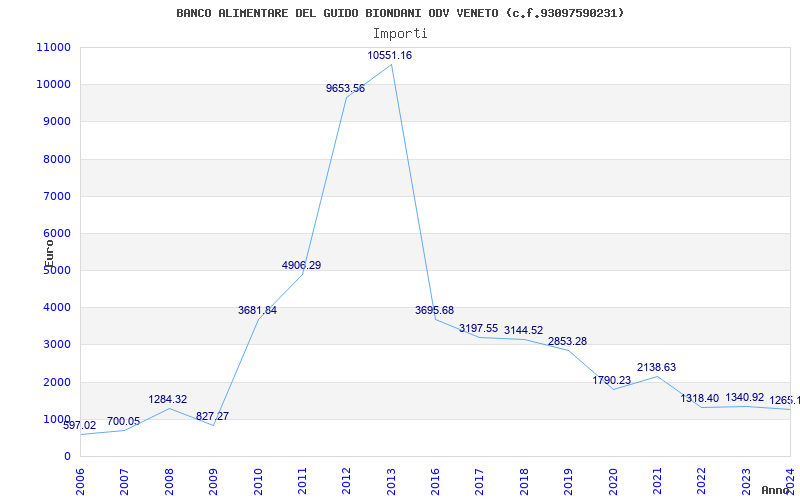Click the 2020 x-axis year label
Image resolution: width=800 pixels, height=500 pixels.
[613, 482]
